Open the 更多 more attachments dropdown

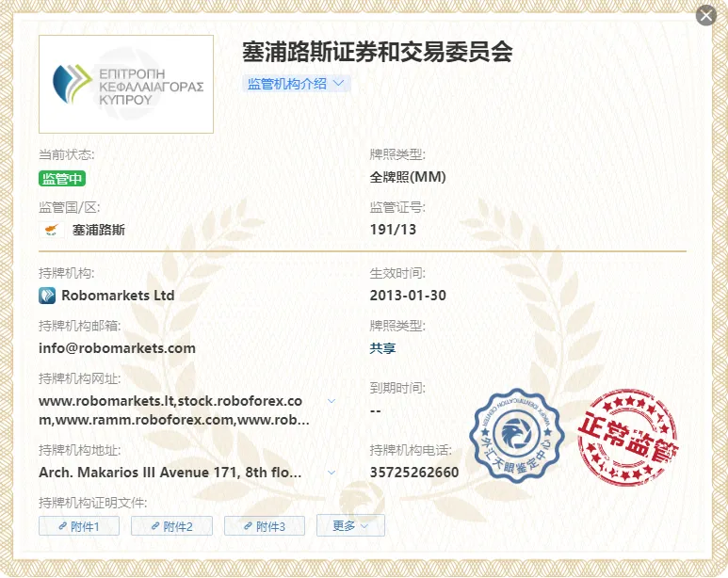click(350, 525)
